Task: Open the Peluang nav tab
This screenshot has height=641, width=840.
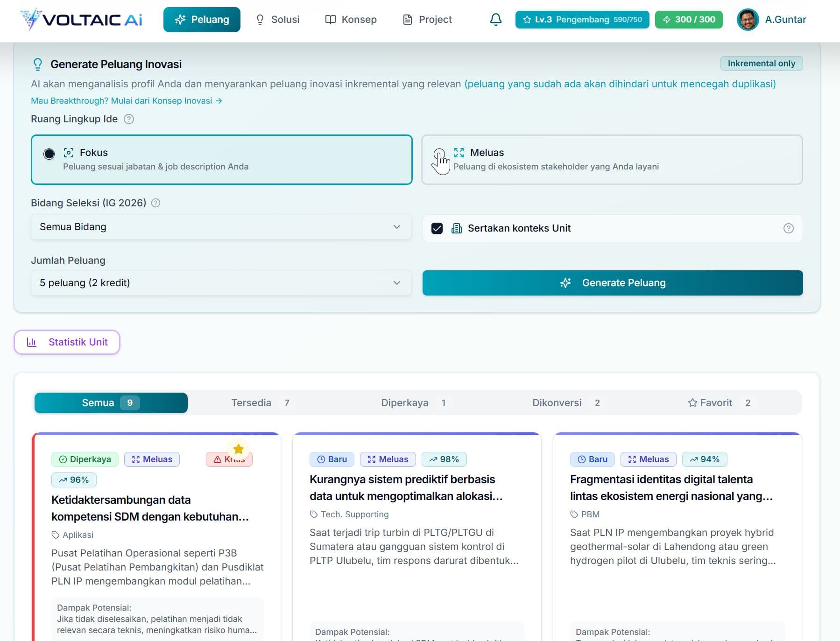Action: (x=202, y=20)
